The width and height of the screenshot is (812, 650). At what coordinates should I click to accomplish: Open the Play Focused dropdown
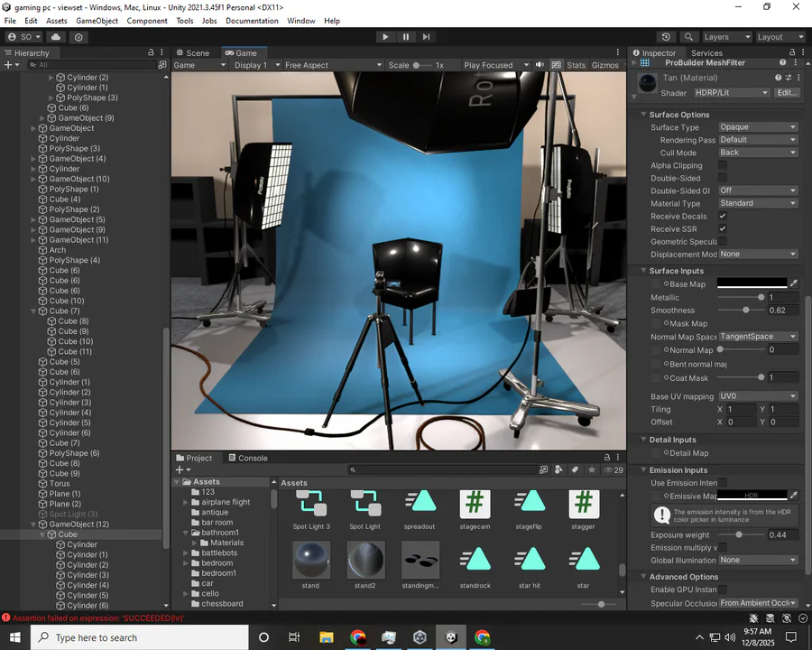point(495,65)
